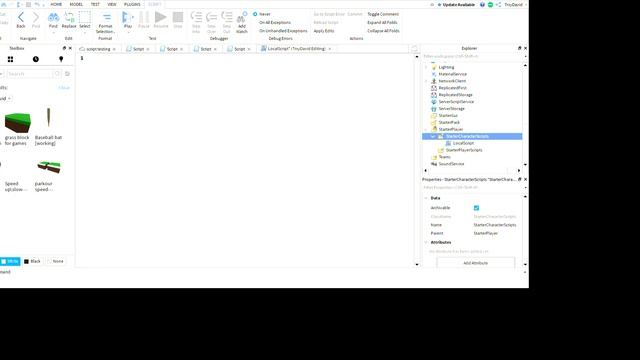
Task: Click the Replace tool icon
Action: pos(69,17)
